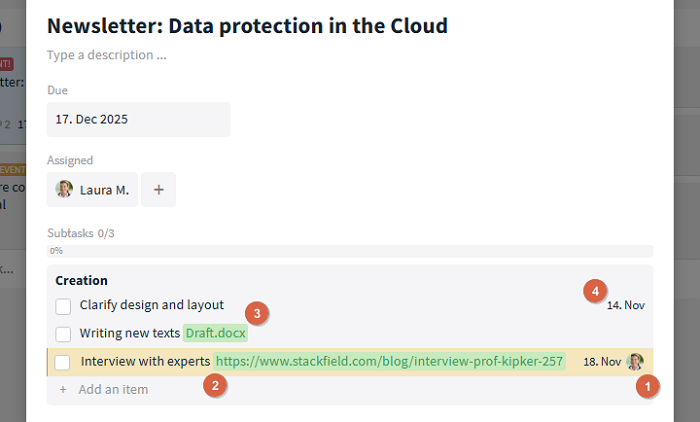The width and height of the screenshot is (700, 422).
Task: Open the due date picker field
Action: coord(138,119)
